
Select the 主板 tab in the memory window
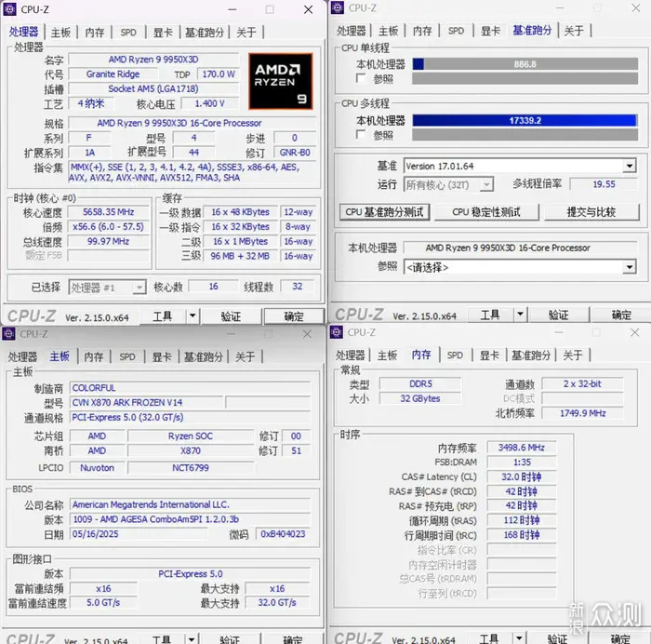387,356
